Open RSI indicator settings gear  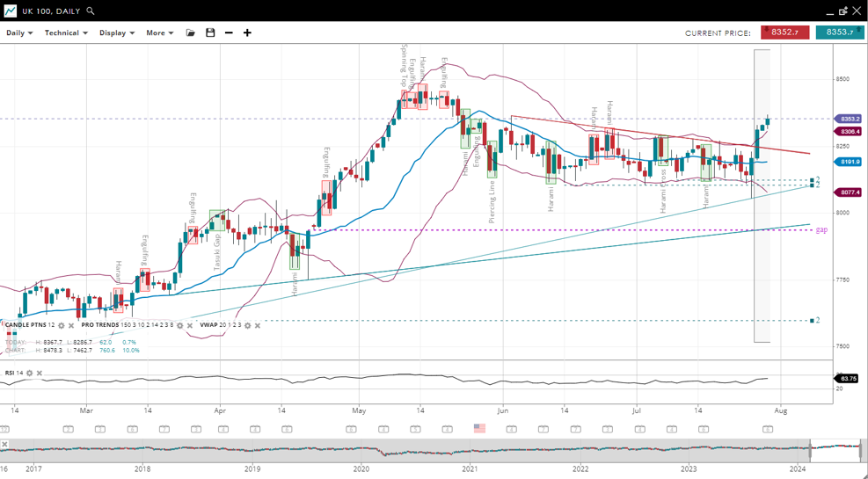29,374
